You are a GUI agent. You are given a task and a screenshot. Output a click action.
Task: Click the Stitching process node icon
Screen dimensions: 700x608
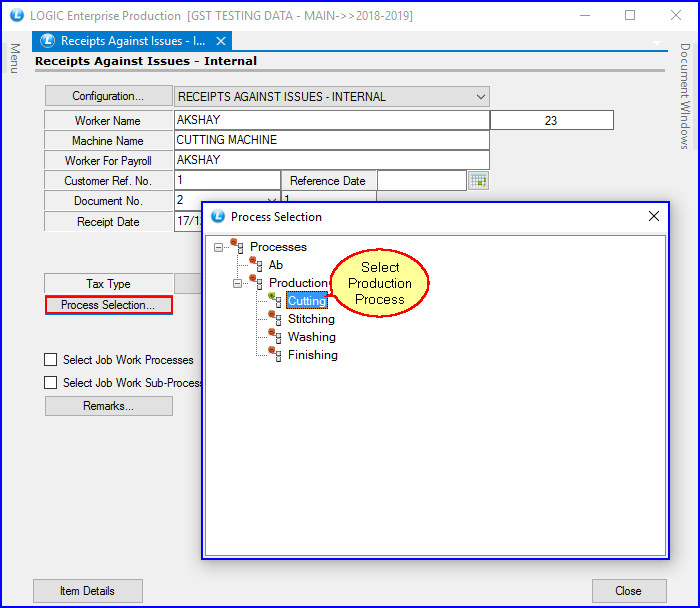(x=274, y=317)
